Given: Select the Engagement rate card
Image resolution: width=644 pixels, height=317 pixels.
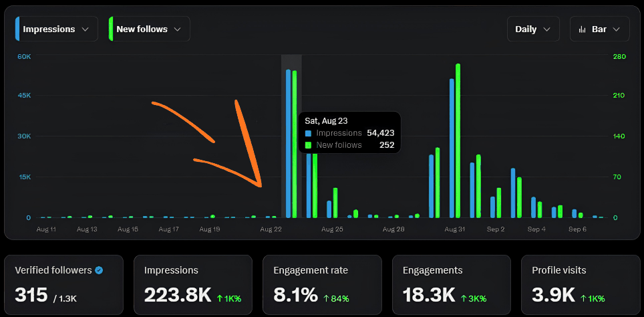Looking at the screenshot, I should [322, 284].
